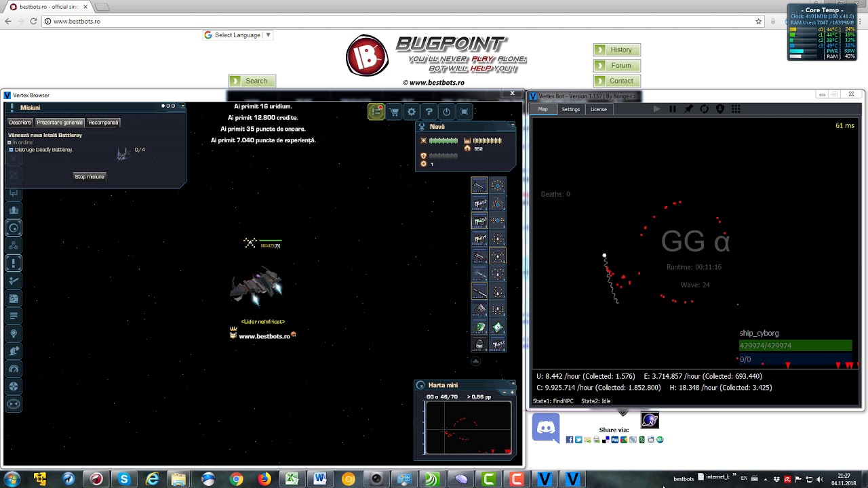
Task: Select the robot helmet item slot
Action: pyautogui.click(x=479, y=344)
